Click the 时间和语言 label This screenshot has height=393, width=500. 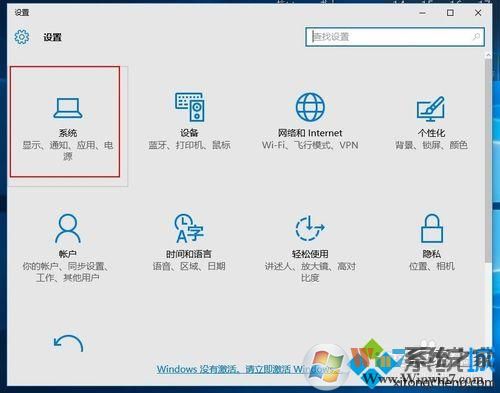point(189,254)
